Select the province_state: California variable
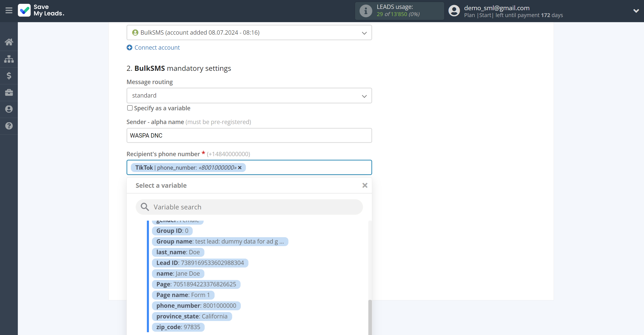The width and height of the screenshot is (644, 335). [x=192, y=316]
